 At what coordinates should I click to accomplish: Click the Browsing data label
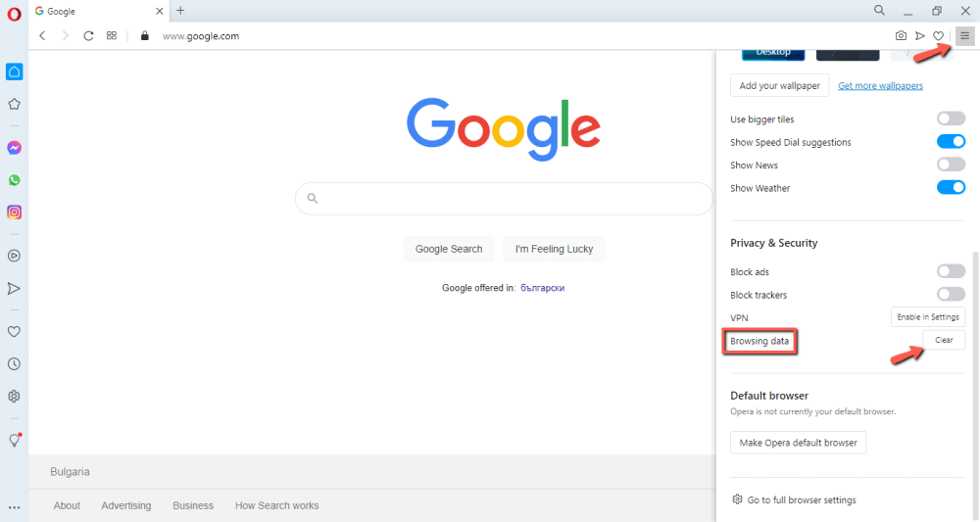coord(759,341)
